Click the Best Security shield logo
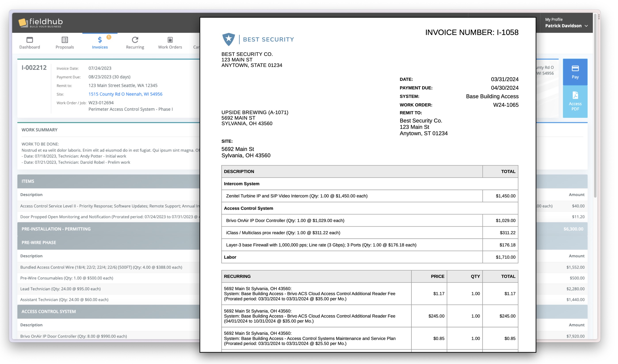The height and width of the screenshot is (364, 618). (x=229, y=39)
